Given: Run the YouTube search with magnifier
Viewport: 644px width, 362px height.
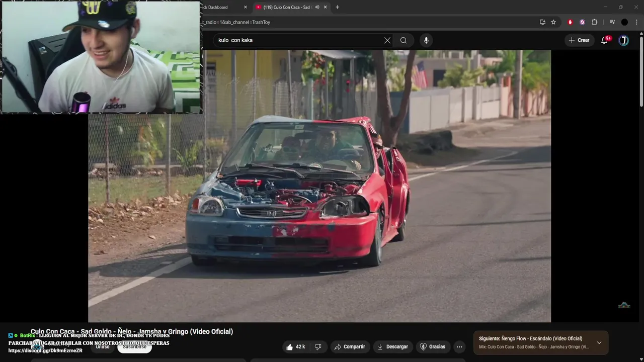Looking at the screenshot, I should (404, 40).
